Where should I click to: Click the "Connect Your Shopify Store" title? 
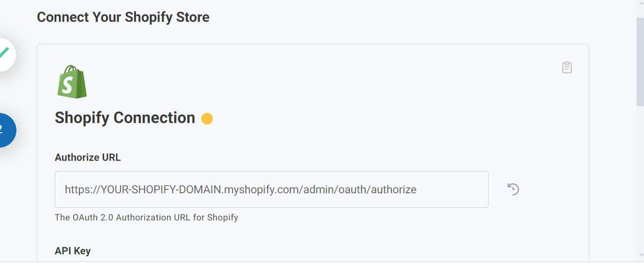(123, 17)
